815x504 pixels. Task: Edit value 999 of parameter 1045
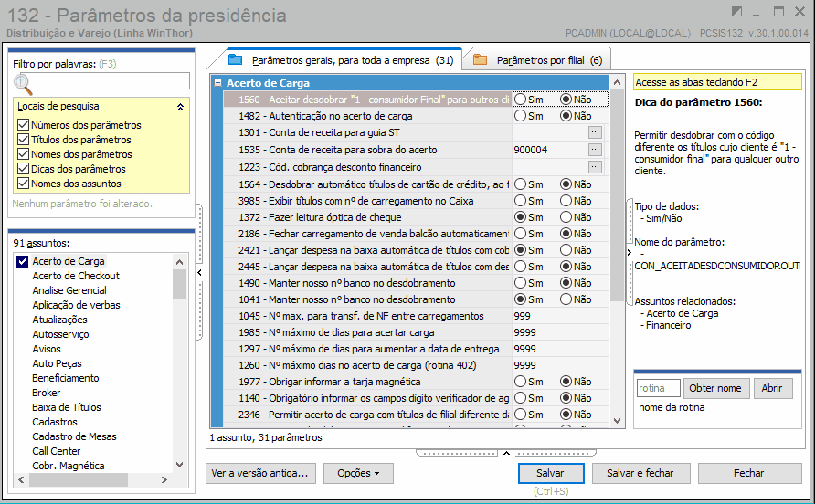[x=560, y=316]
